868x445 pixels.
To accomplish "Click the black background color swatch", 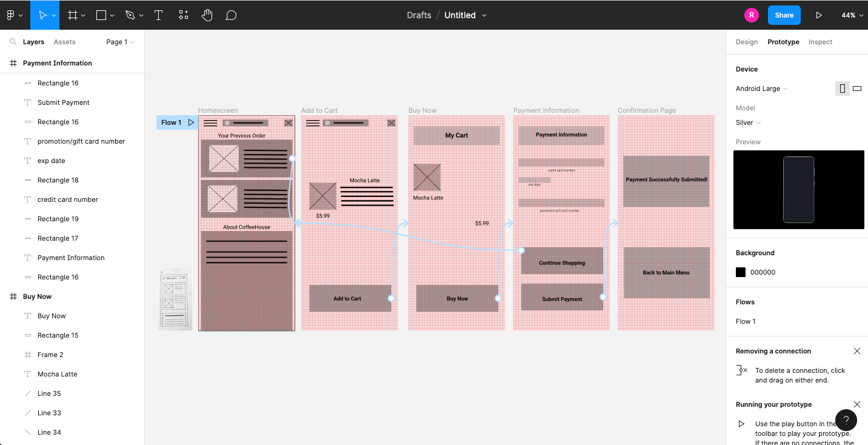I will coord(741,272).
